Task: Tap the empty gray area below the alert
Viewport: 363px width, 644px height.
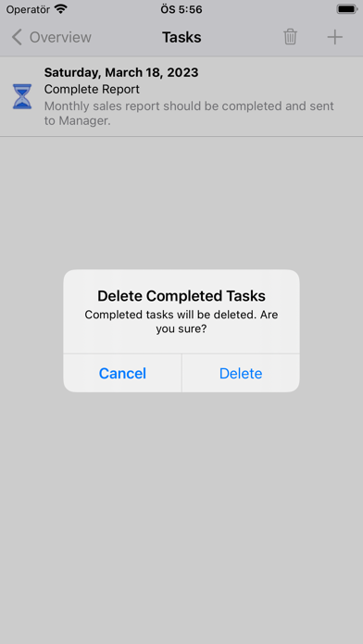Action: point(181,517)
